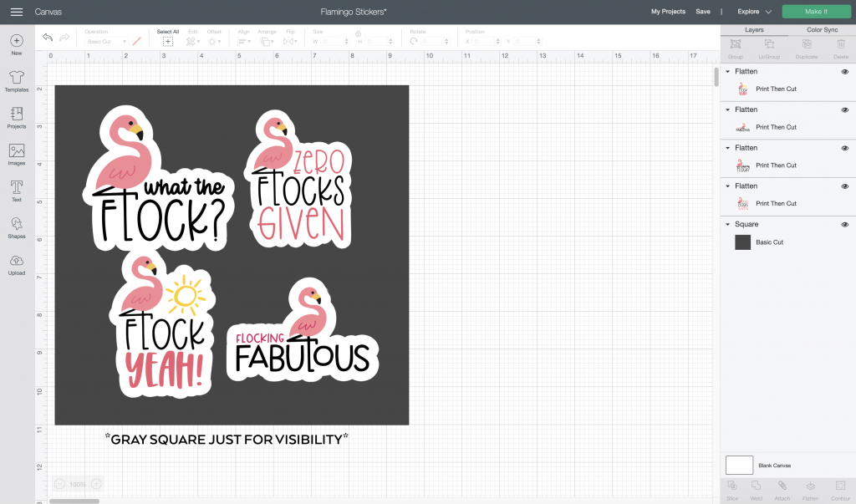Click the X position input field

click(486, 42)
